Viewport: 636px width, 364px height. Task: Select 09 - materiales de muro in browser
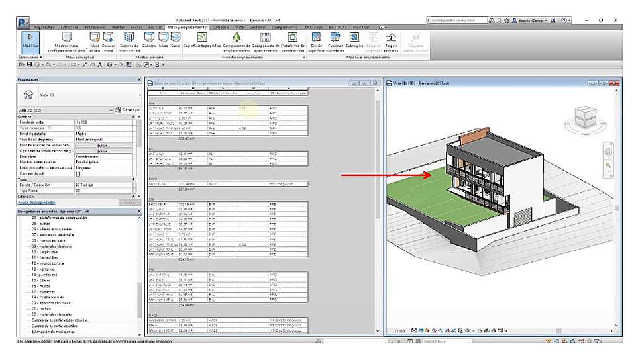52,246
